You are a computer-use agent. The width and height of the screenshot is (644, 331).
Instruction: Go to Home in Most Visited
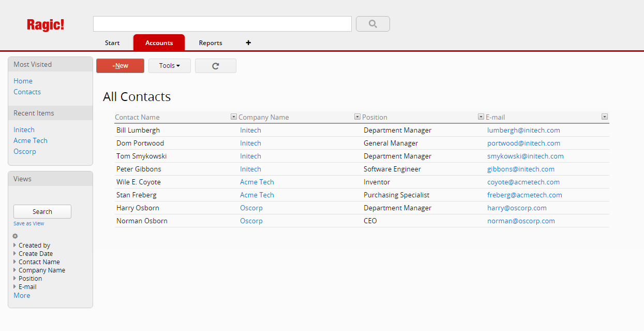coord(23,81)
